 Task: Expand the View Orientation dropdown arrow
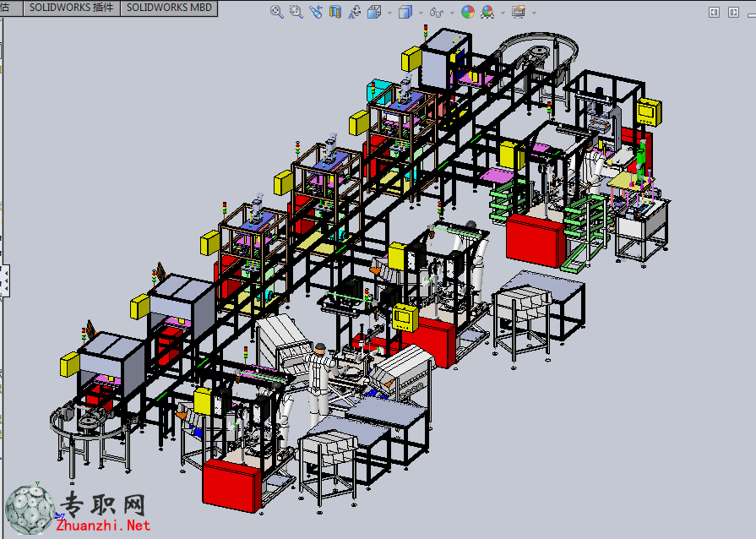click(x=389, y=13)
